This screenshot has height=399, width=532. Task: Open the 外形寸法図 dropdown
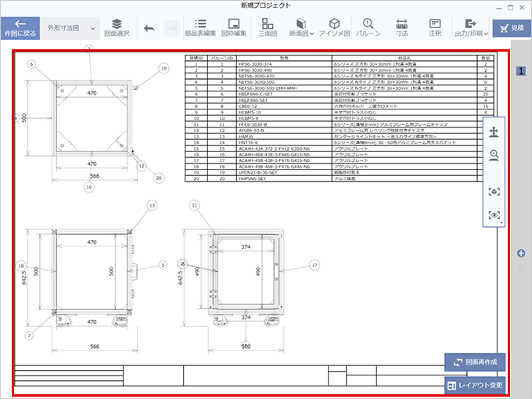click(x=70, y=28)
